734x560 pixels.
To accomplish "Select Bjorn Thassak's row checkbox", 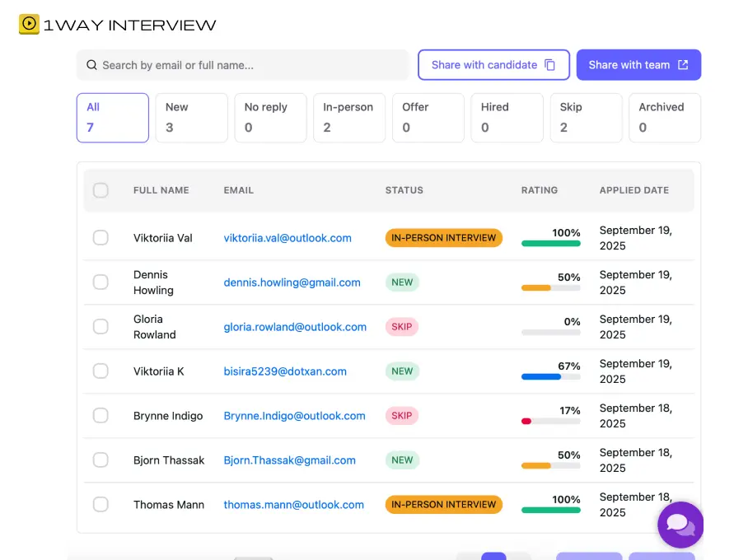I will pyautogui.click(x=101, y=460).
